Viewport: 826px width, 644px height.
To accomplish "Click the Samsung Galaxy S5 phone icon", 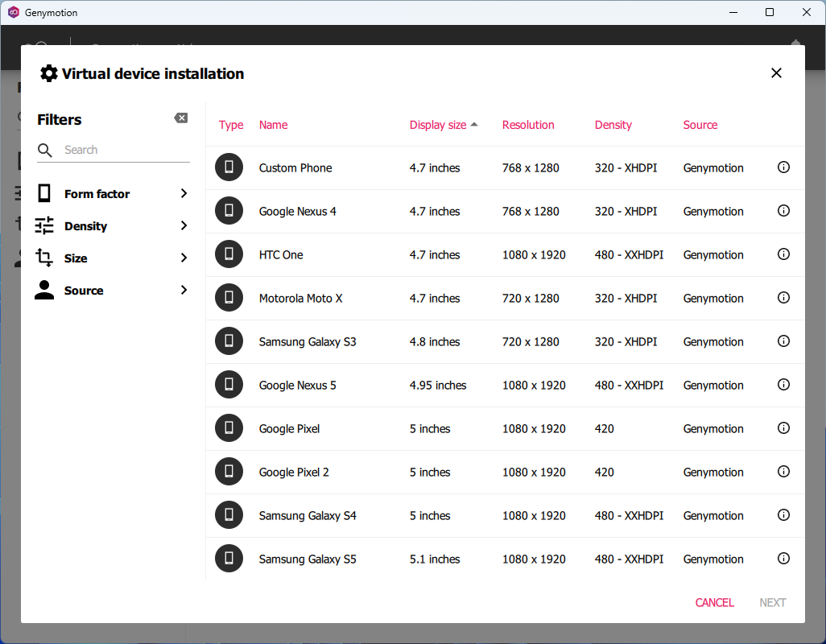I will pyautogui.click(x=229, y=558).
